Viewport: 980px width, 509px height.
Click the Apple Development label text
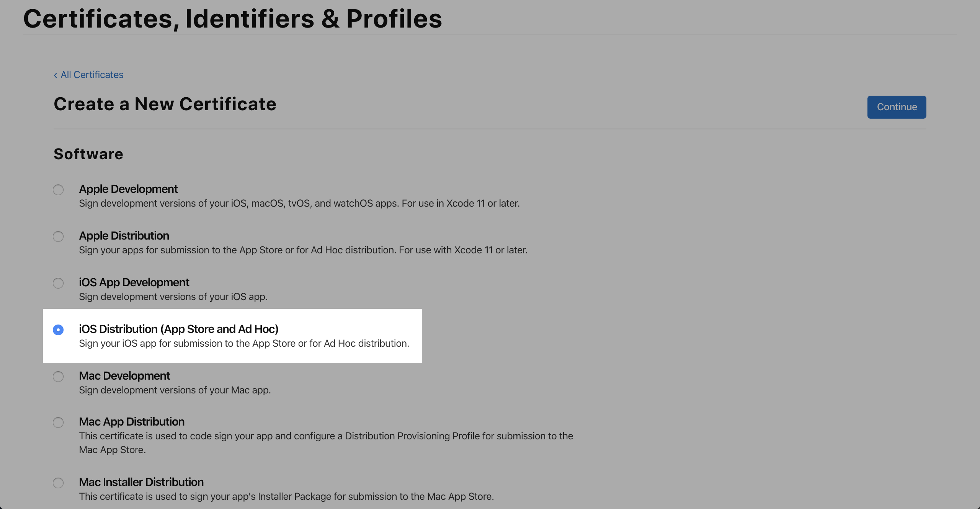click(x=128, y=189)
